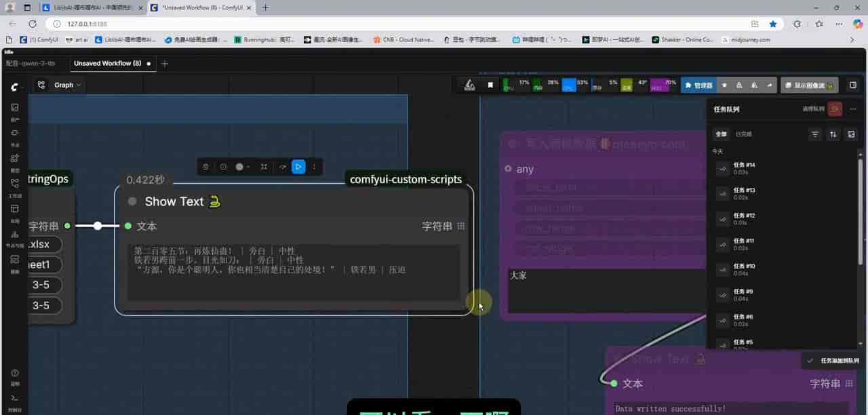Open more options in node selection toolbar

314,167
